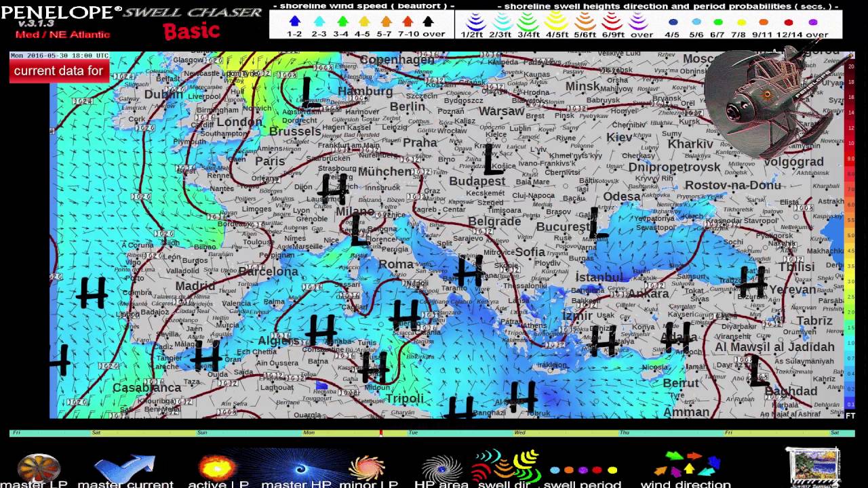This screenshot has width=868, height=488.
Task: Click the Barcelona label on map
Action: (269, 271)
